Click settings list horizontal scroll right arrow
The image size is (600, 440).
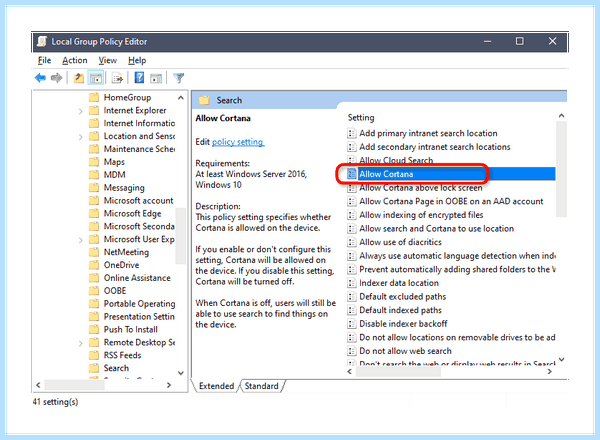pos(550,372)
